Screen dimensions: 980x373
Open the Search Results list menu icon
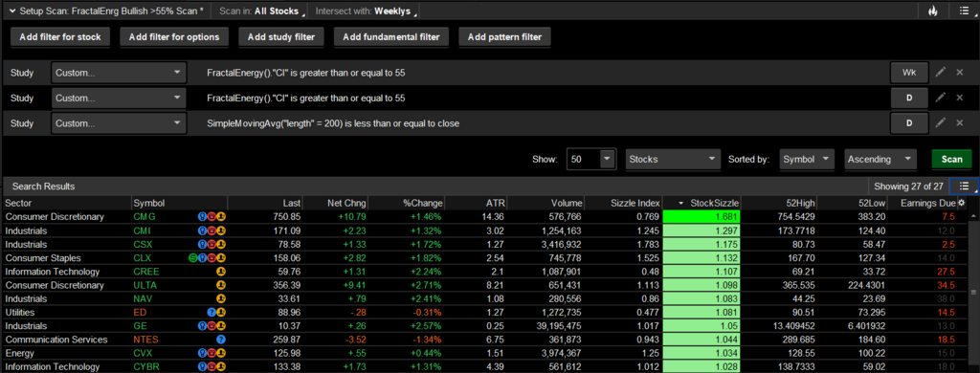pos(965,186)
